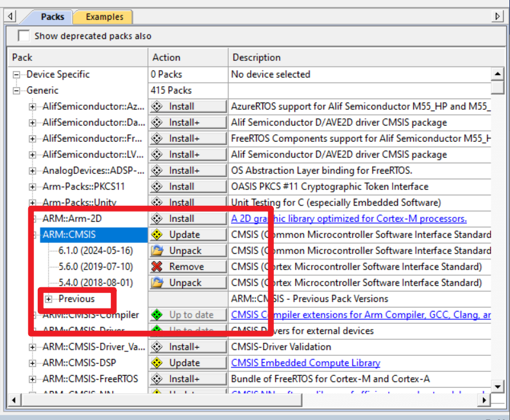Click Install+ for AnalogDevices::ADSP pack

[x=188, y=171]
